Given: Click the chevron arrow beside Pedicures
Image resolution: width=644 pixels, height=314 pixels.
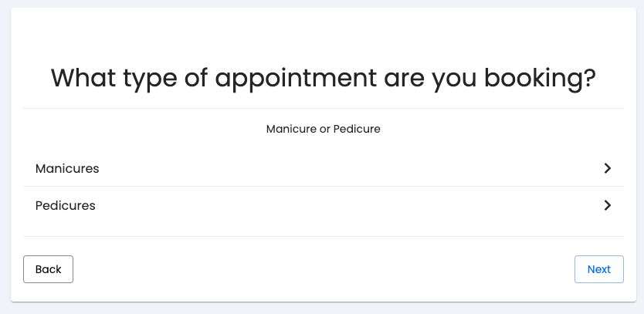Looking at the screenshot, I should tap(608, 205).
